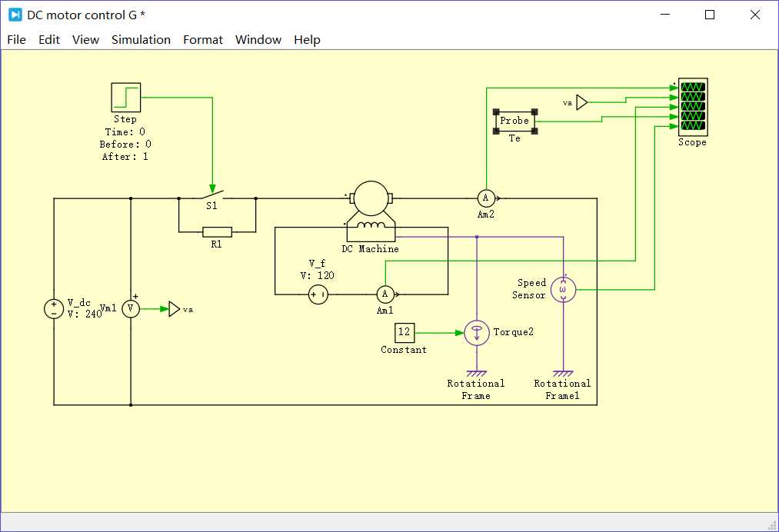The height and width of the screenshot is (532, 779).
Task: Open the View menu
Action: 85,40
